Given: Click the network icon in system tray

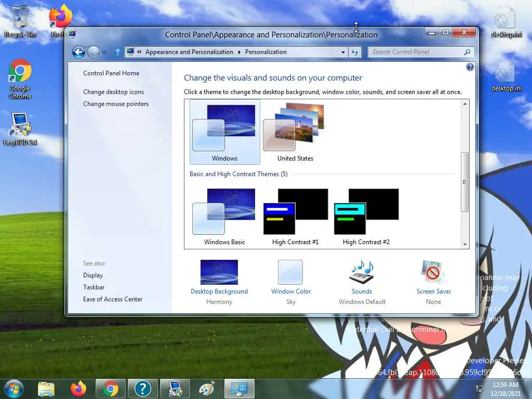Looking at the screenshot, I should (x=480, y=389).
